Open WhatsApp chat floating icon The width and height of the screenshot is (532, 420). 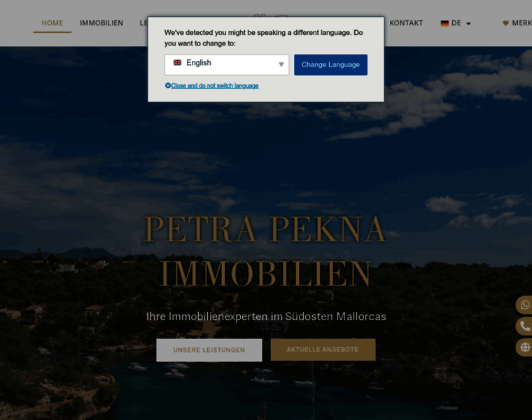point(524,304)
